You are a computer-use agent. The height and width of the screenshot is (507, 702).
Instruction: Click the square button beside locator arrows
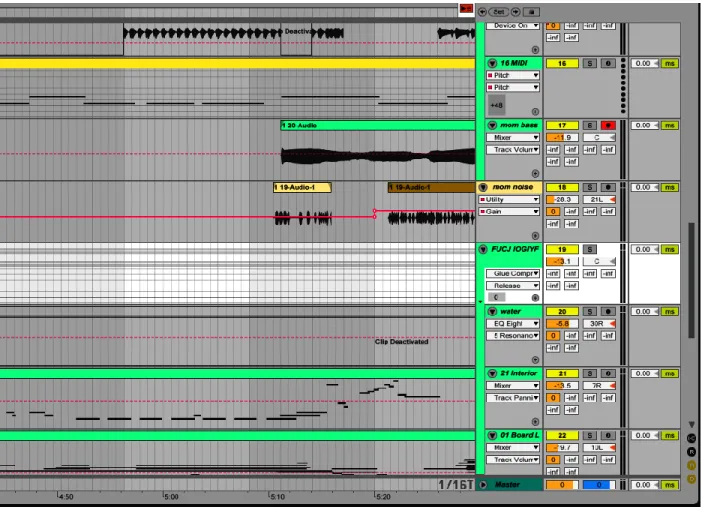531,12
